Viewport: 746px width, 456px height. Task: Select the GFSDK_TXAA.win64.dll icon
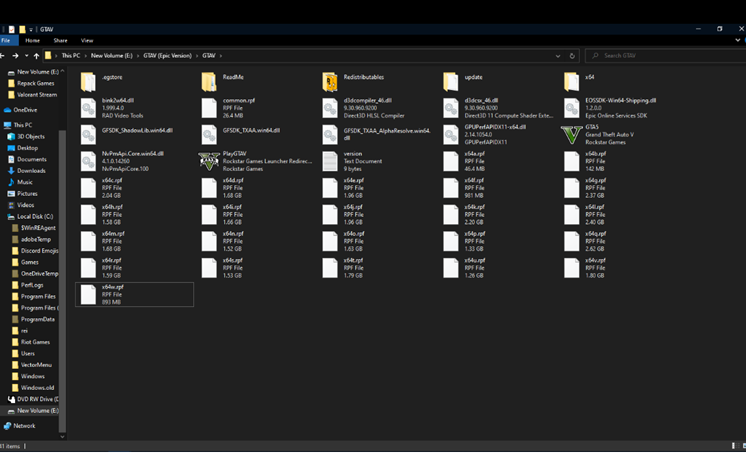click(x=209, y=135)
